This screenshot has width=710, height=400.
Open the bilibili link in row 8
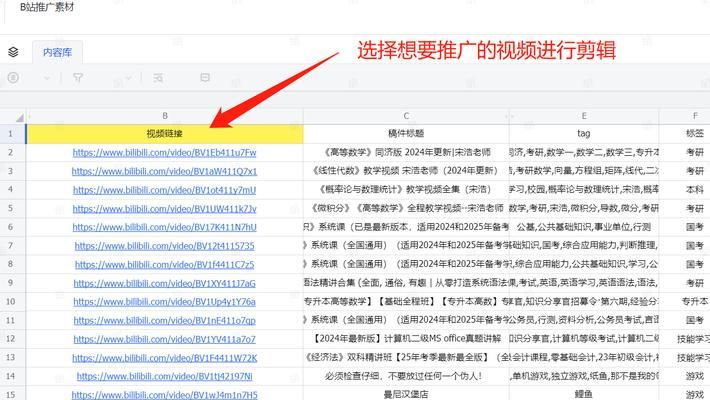pyautogui.click(x=164, y=265)
